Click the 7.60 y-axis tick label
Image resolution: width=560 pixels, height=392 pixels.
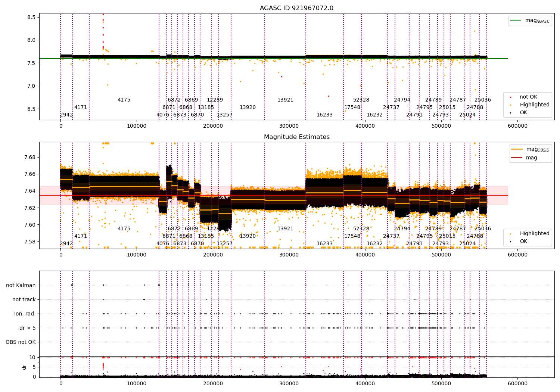pos(30,225)
